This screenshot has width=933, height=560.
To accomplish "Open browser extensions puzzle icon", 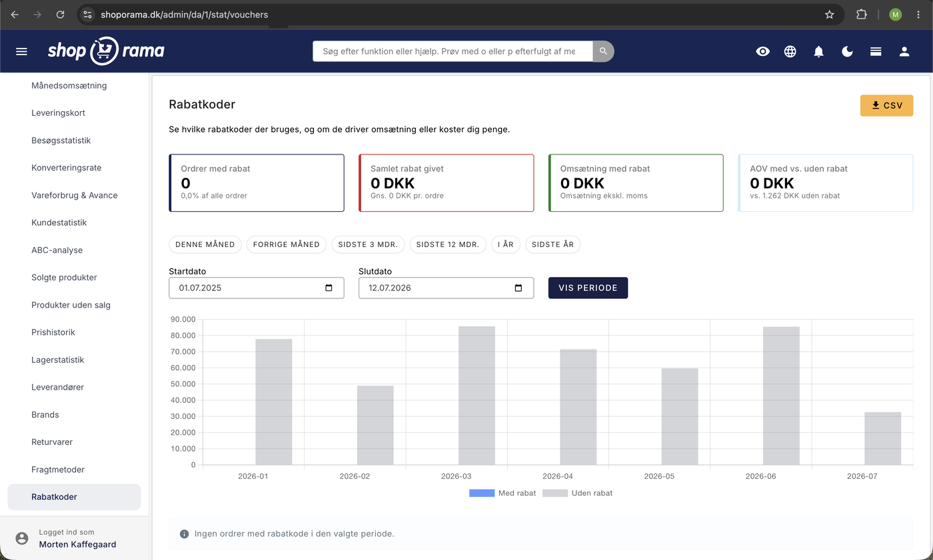I will point(862,14).
